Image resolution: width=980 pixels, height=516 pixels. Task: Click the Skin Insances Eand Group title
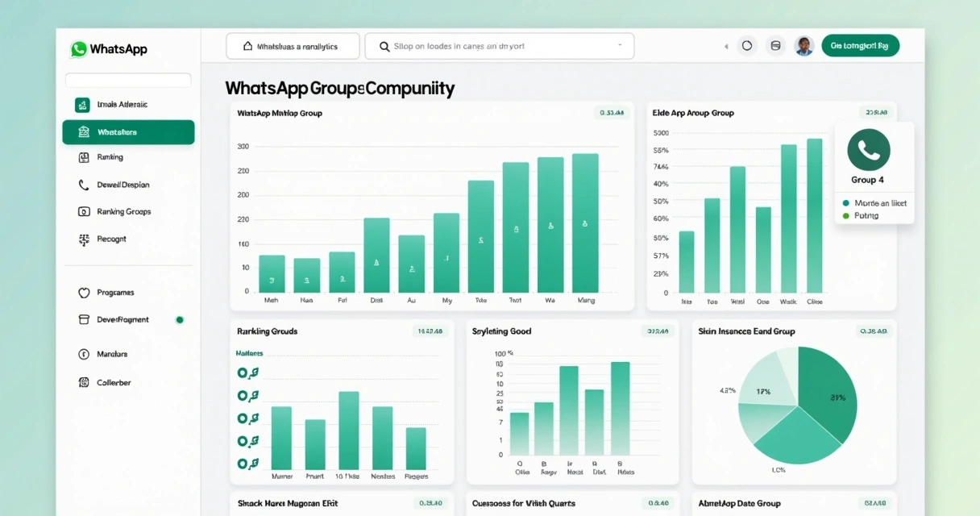click(x=746, y=331)
